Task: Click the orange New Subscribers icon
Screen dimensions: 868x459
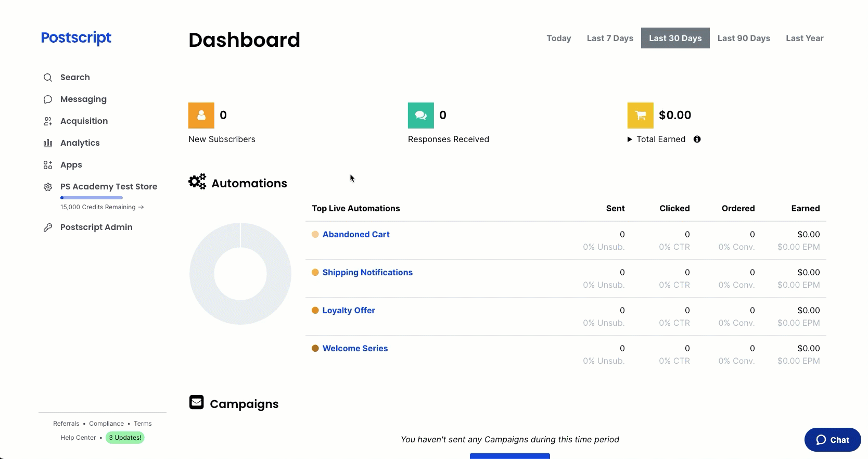Action: [201, 116]
